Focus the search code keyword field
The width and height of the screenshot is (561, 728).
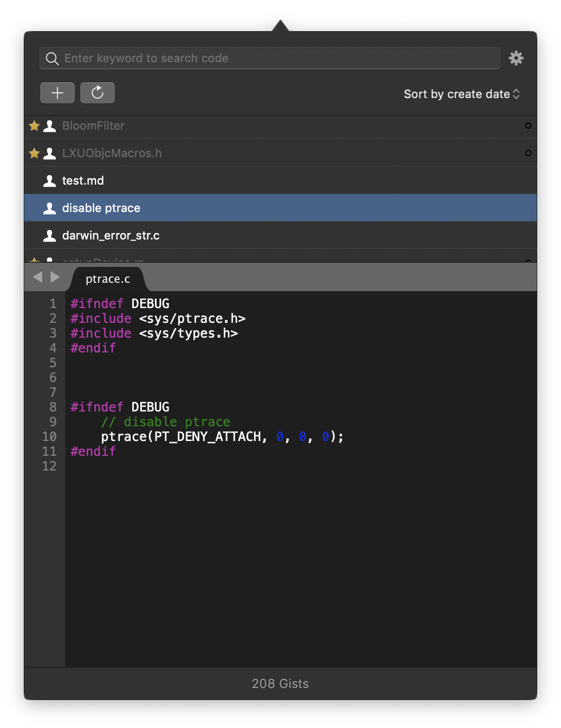[x=279, y=58]
